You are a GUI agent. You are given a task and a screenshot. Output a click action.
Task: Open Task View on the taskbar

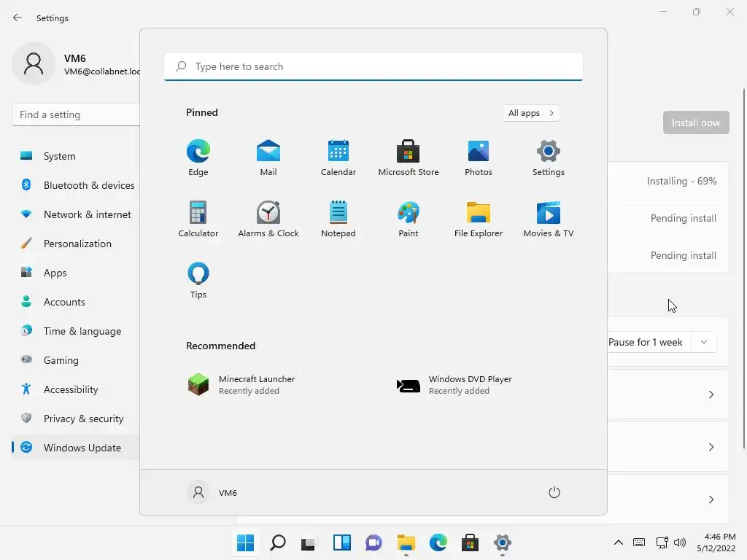click(x=309, y=542)
